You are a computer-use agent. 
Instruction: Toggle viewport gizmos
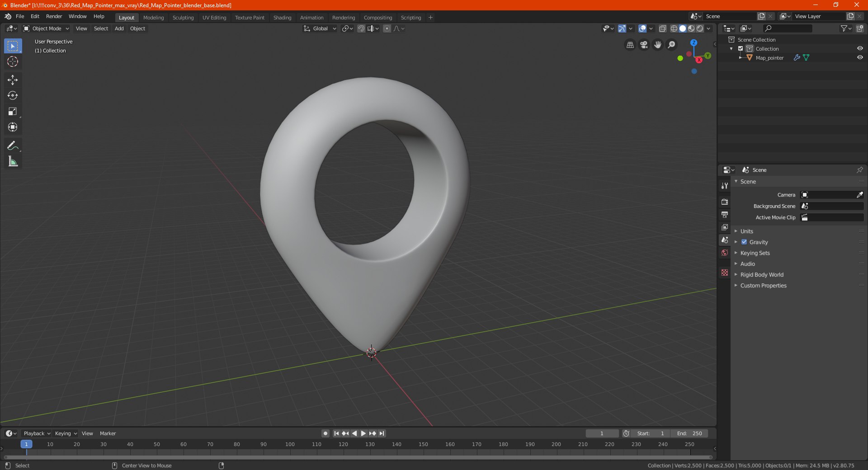coord(622,28)
